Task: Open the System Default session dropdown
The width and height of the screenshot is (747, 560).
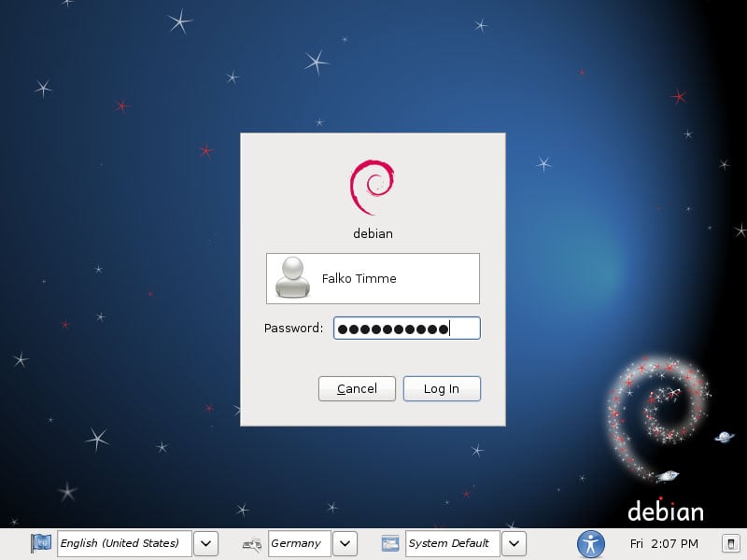Action: click(x=453, y=543)
